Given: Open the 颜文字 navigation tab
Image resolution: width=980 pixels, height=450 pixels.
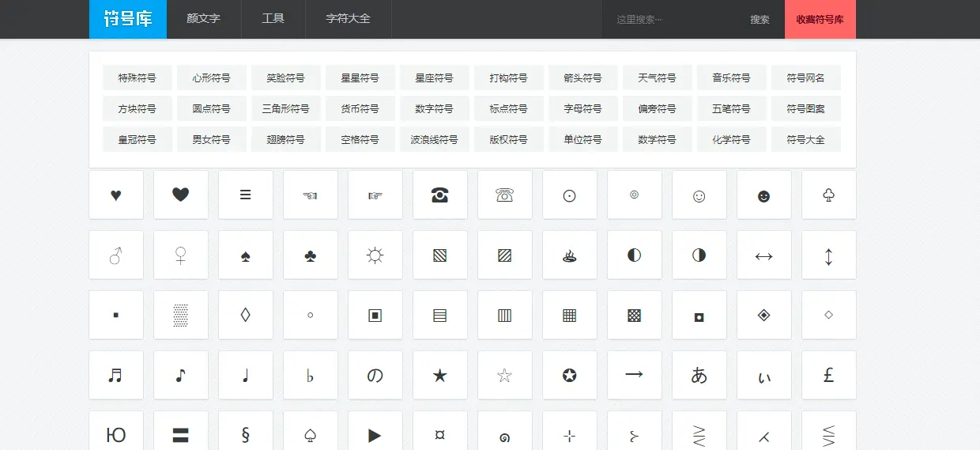Looking at the screenshot, I should coord(204,19).
